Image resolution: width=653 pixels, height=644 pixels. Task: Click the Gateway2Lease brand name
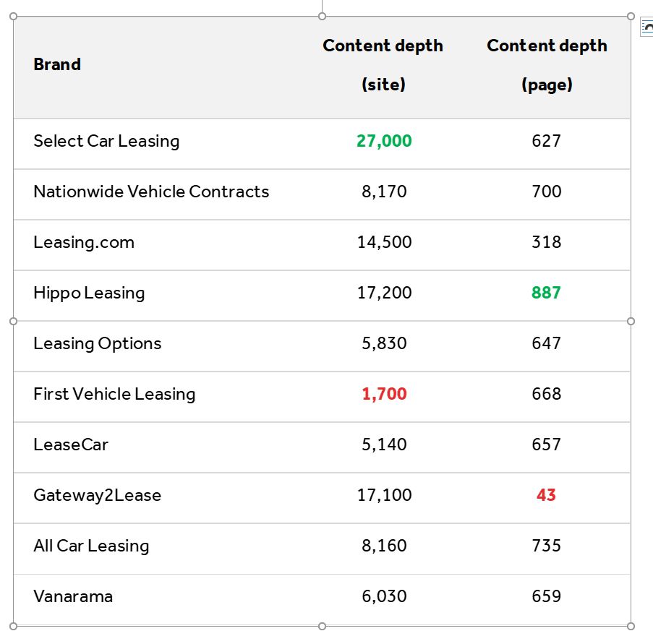97,495
